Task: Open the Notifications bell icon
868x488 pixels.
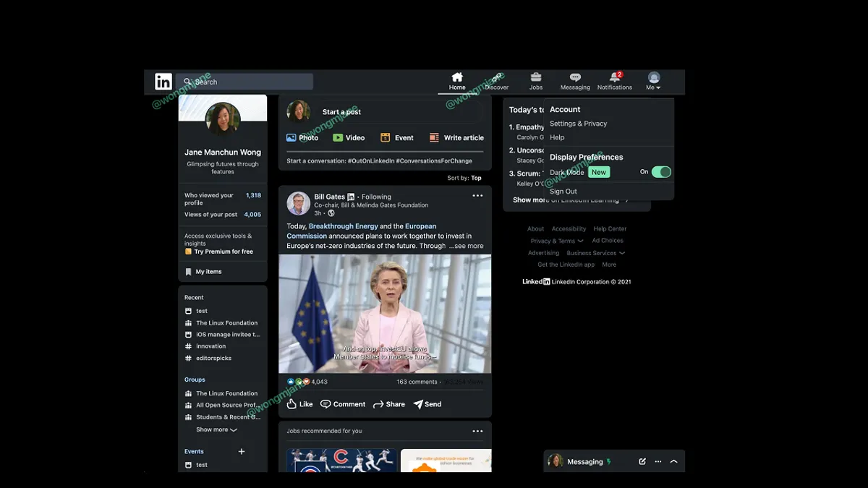Action: coord(615,82)
